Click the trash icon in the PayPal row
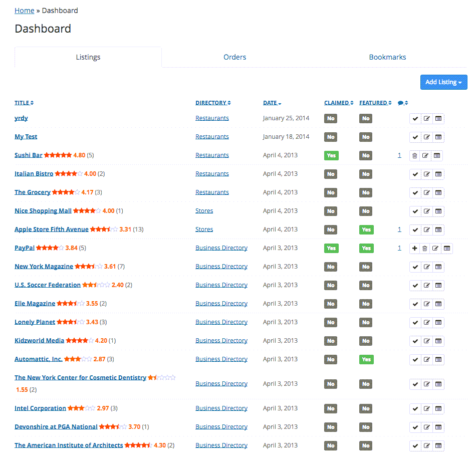Viewport: 476px width, 461px height. [425, 248]
